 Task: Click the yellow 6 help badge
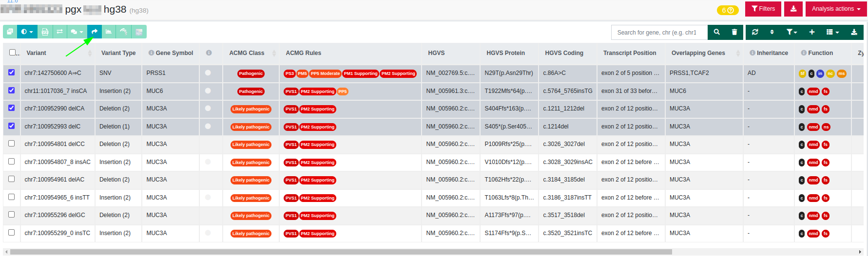pyautogui.click(x=728, y=10)
